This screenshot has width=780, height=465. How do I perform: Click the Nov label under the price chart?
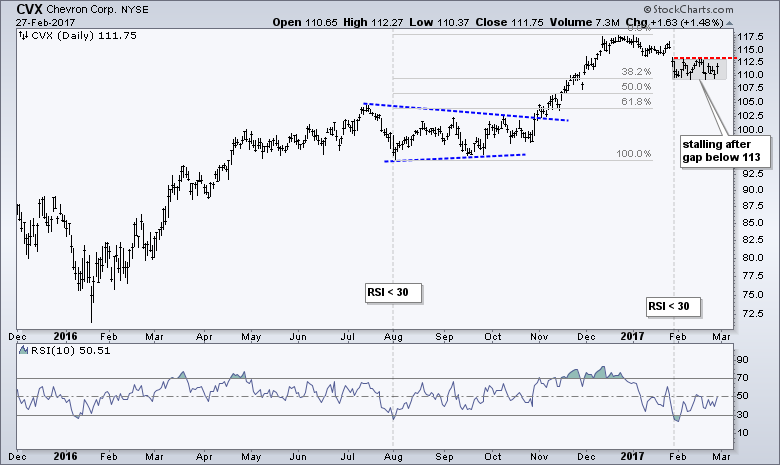539,337
